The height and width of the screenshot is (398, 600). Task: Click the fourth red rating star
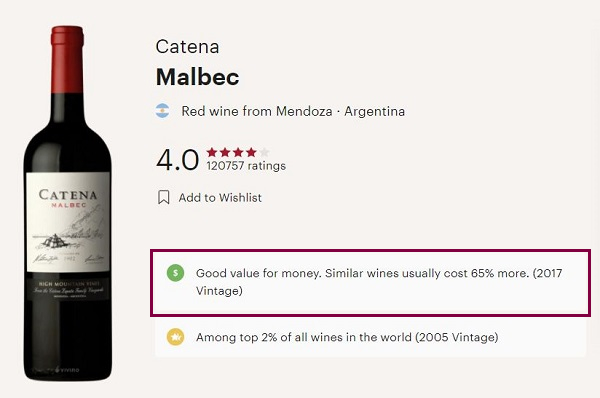click(x=251, y=152)
